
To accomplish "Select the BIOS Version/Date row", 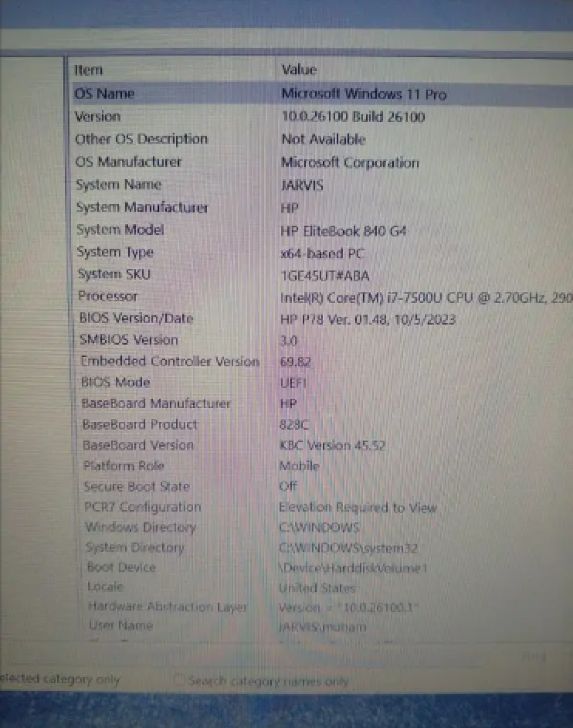I will [136, 318].
